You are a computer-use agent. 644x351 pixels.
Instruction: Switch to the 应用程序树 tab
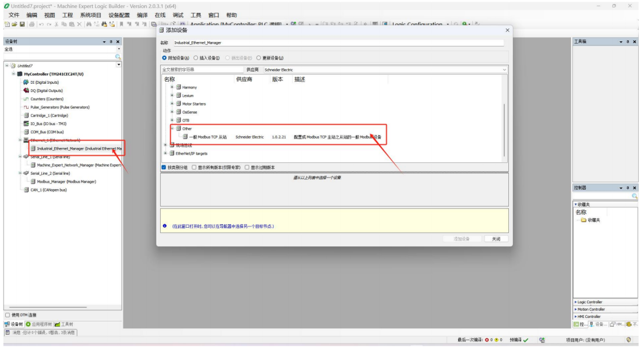[38, 324]
